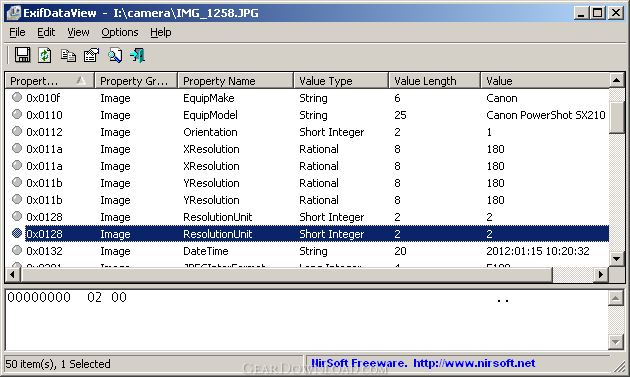630x377 pixels.
Task: Open the View menu
Action: point(78,32)
